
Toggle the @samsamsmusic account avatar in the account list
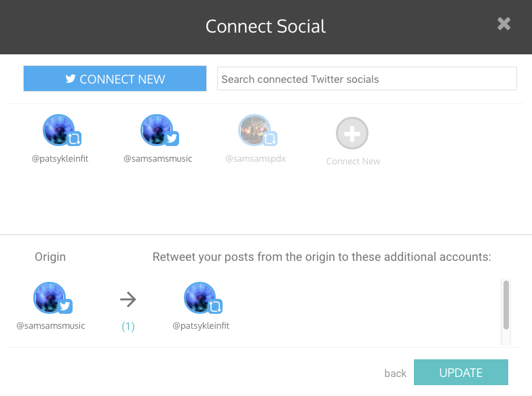click(x=156, y=130)
